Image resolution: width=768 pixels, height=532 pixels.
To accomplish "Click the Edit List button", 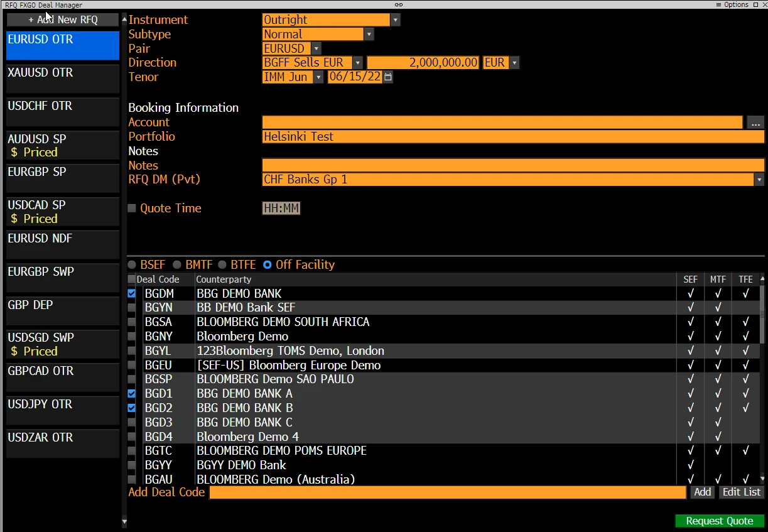I will point(742,492).
